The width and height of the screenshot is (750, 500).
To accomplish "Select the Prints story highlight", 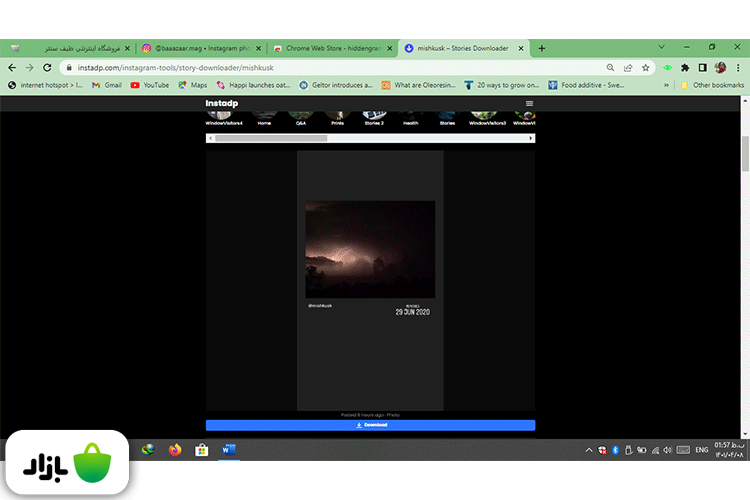I will click(337, 116).
